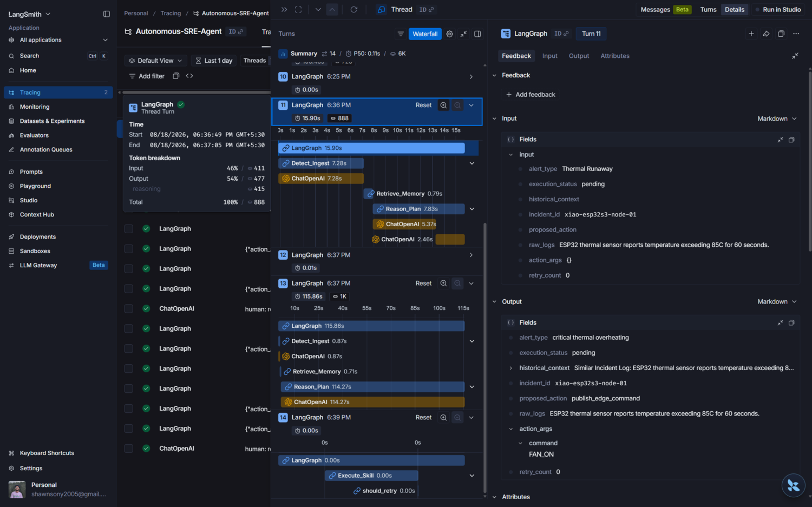Refresh the thread view
Image resolution: width=812 pixels, height=507 pixels.
point(354,10)
